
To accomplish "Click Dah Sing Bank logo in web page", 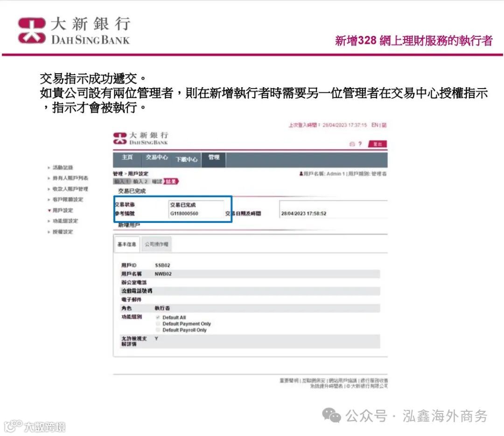I will [140, 138].
